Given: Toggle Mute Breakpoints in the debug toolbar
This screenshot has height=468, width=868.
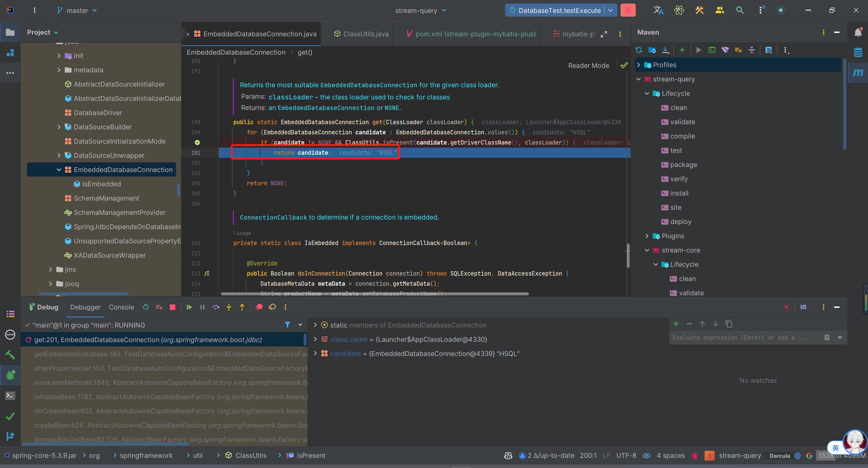Looking at the screenshot, I should click(x=272, y=307).
